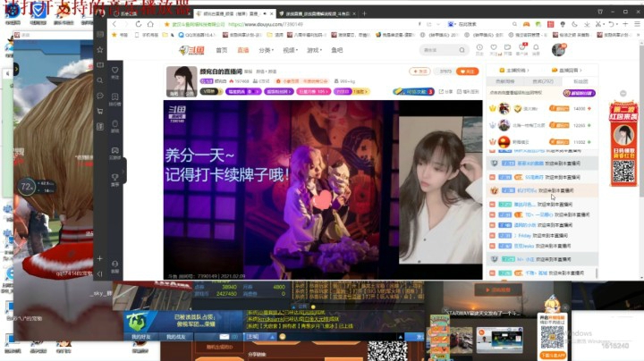644x361 pixels.
Task: Open 手机书签 in bookmarks bar
Action: [147, 35]
